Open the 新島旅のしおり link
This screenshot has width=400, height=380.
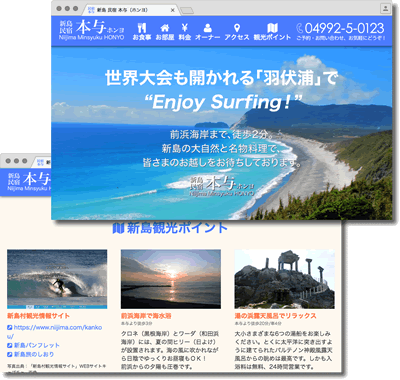pos(34,354)
